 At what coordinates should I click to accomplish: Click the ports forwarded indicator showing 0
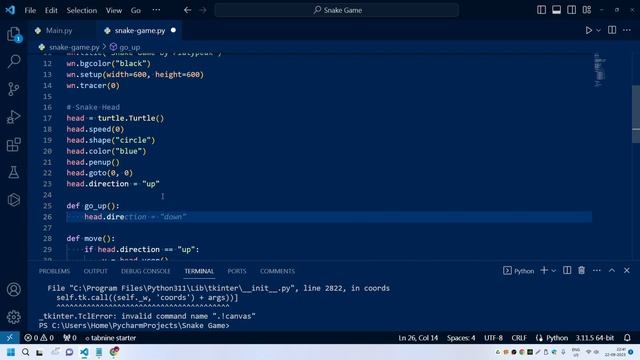click(70, 338)
